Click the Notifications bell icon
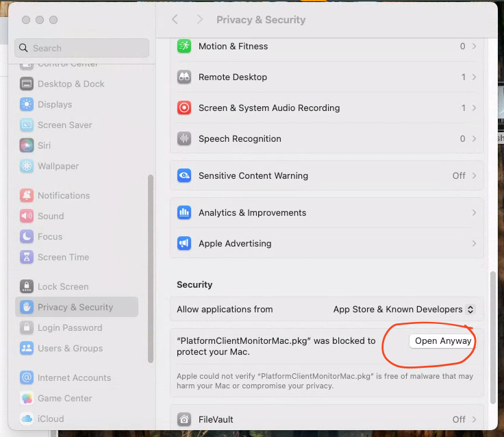Viewport: 504px width, 437px height. click(27, 195)
